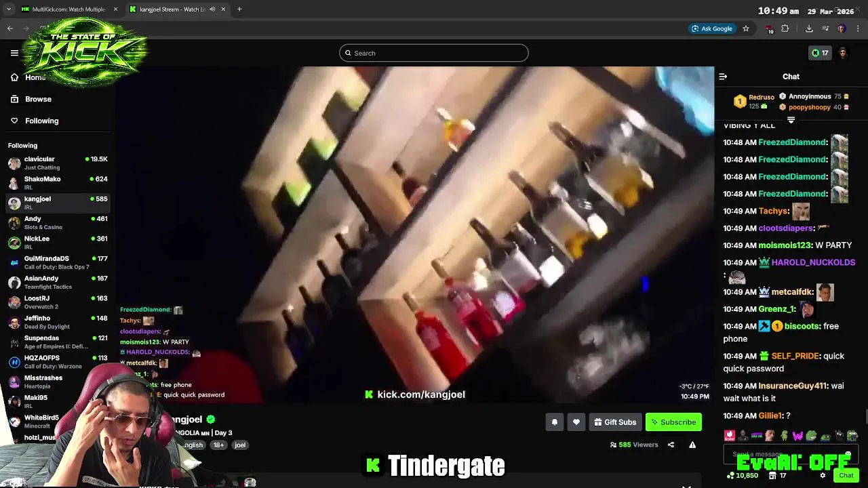Open Browse in the sidebar

pyautogui.click(x=38, y=99)
